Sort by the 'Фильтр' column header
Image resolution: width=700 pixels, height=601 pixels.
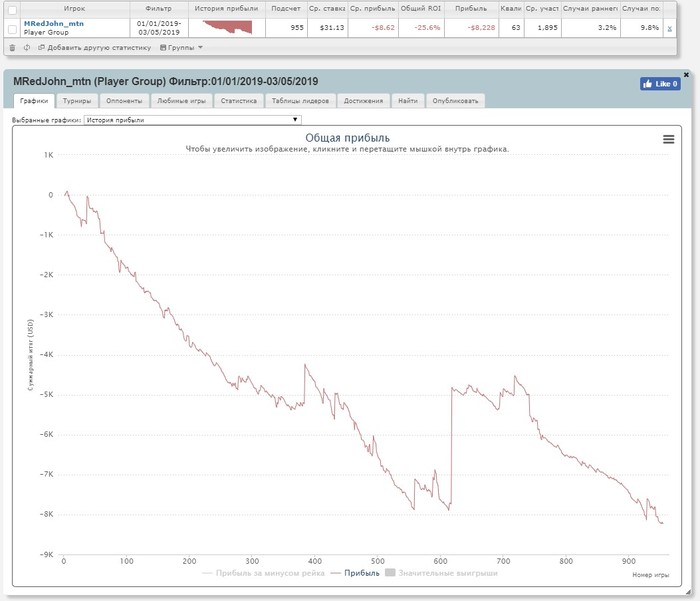click(x=158, y=8)
